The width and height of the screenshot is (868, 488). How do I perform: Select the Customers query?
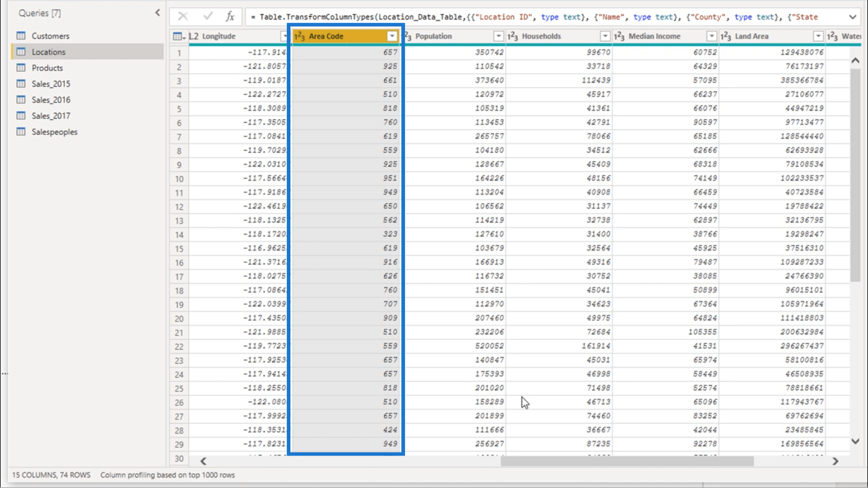50,36
